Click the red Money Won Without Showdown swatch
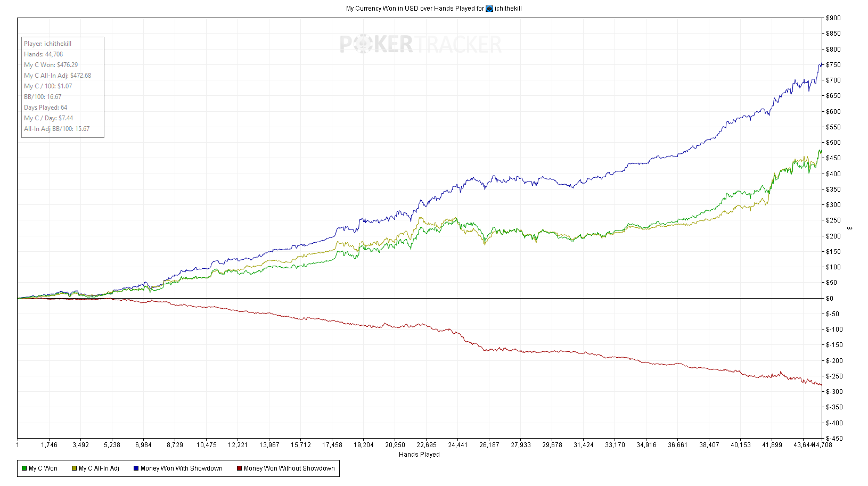 pos(239,468)
